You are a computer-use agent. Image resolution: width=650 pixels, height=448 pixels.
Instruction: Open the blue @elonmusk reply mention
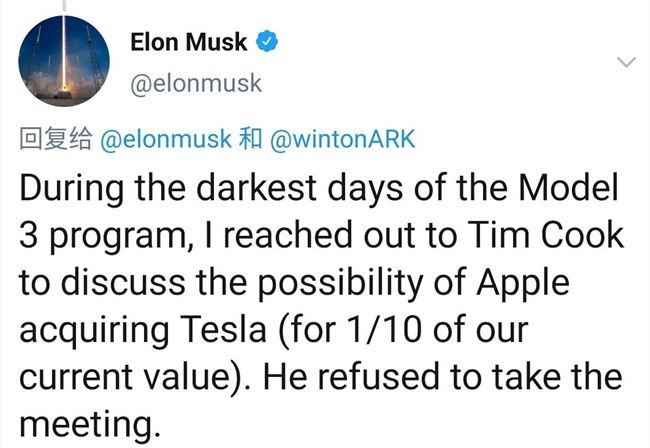click(166, 139)
